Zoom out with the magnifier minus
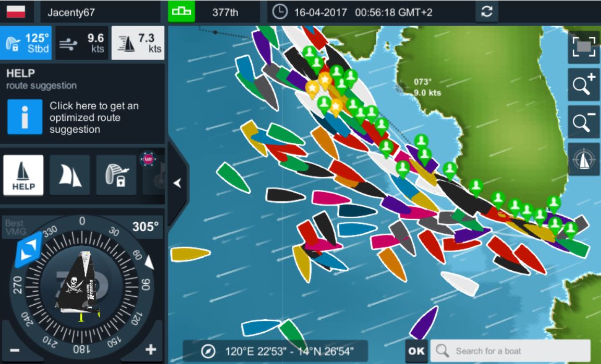Viewport: 601px width, 364px height. pos(583,122)
